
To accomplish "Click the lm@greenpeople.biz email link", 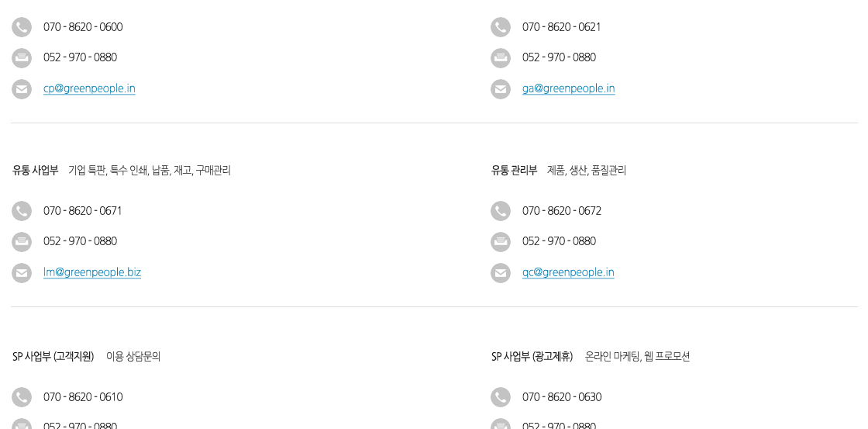I will [92, 273].
